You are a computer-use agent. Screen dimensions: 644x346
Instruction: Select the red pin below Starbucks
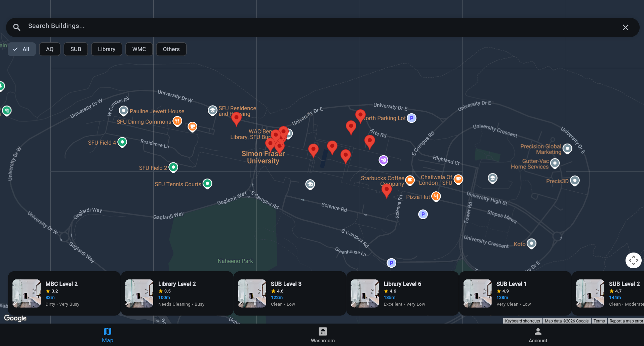[x=387, y=190]
